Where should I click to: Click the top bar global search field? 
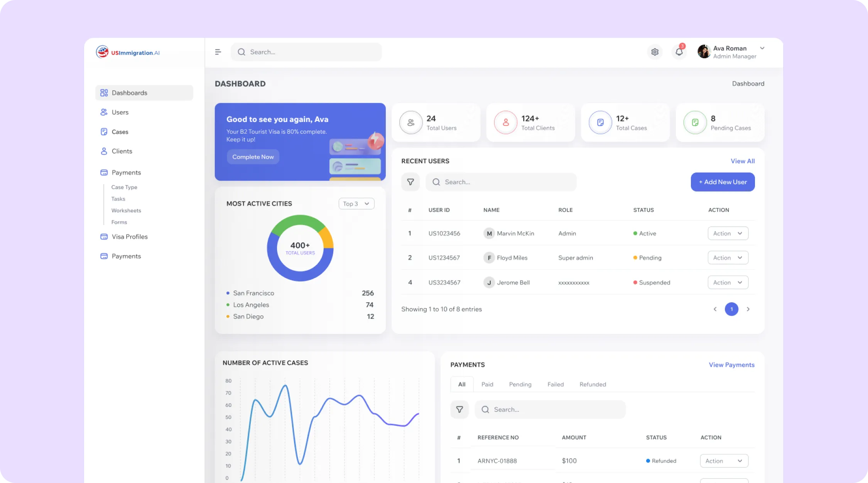point(306,52)
